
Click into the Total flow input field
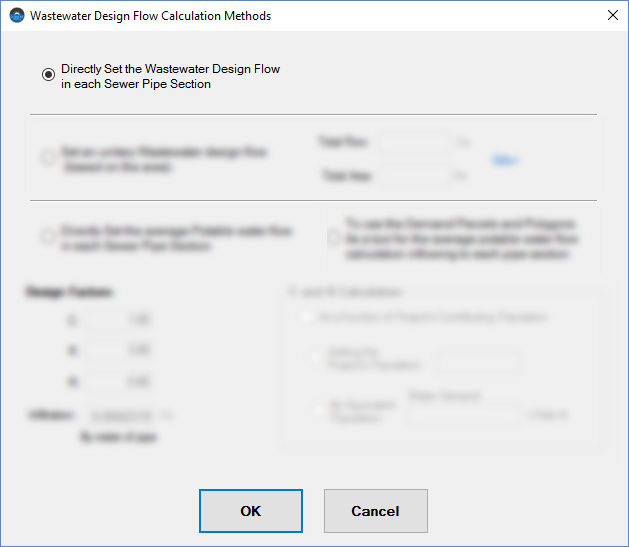[x=414, y=142]
